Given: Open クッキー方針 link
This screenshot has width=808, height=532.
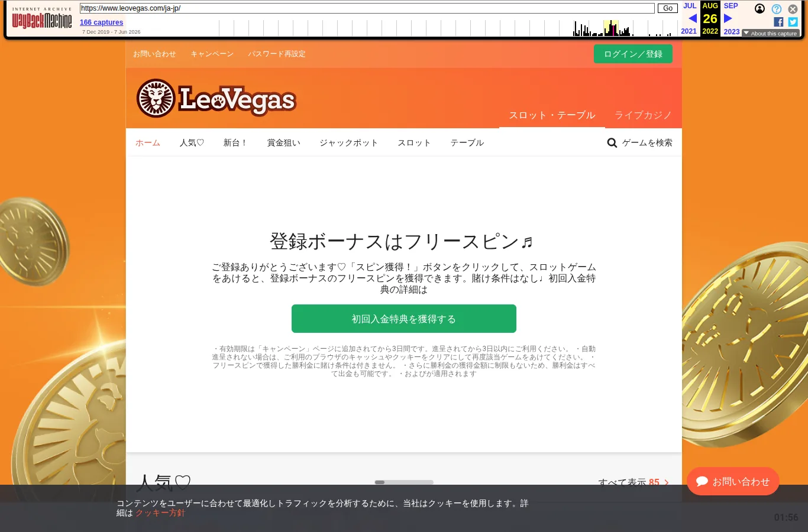Looking at the screenshot, I should tap(160, 513).
